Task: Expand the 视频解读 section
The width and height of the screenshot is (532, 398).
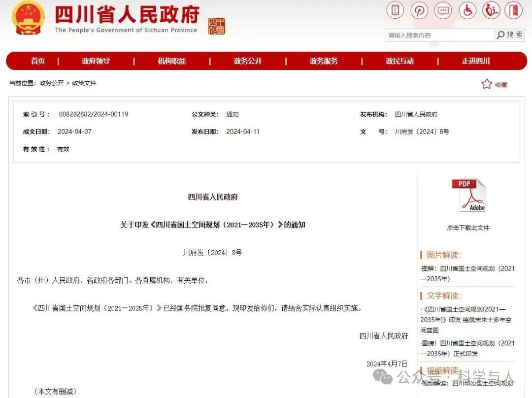Action: click(442, 370)
